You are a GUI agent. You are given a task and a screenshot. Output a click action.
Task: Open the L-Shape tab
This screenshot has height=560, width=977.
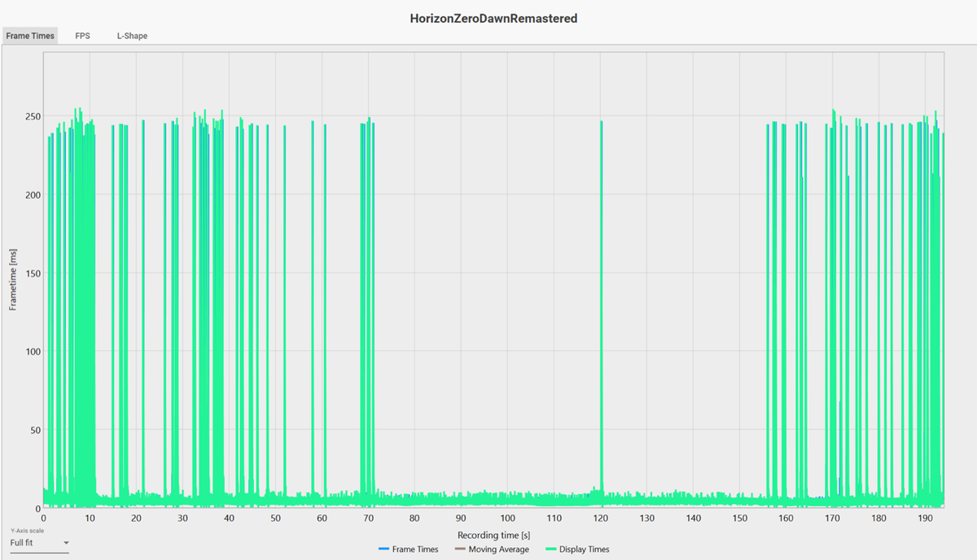pos(132,36)
